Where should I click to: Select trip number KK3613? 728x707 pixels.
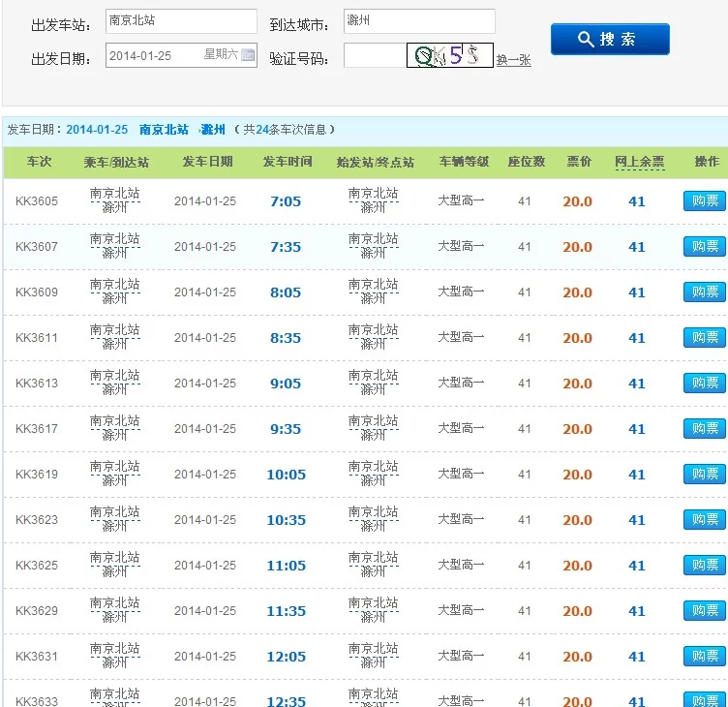coord(37,384)
